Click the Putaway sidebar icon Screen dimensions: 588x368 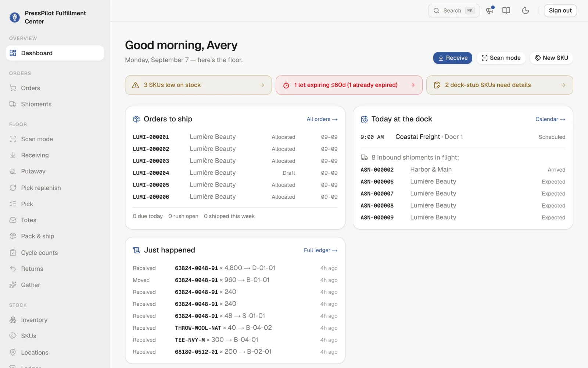point(13,171)
